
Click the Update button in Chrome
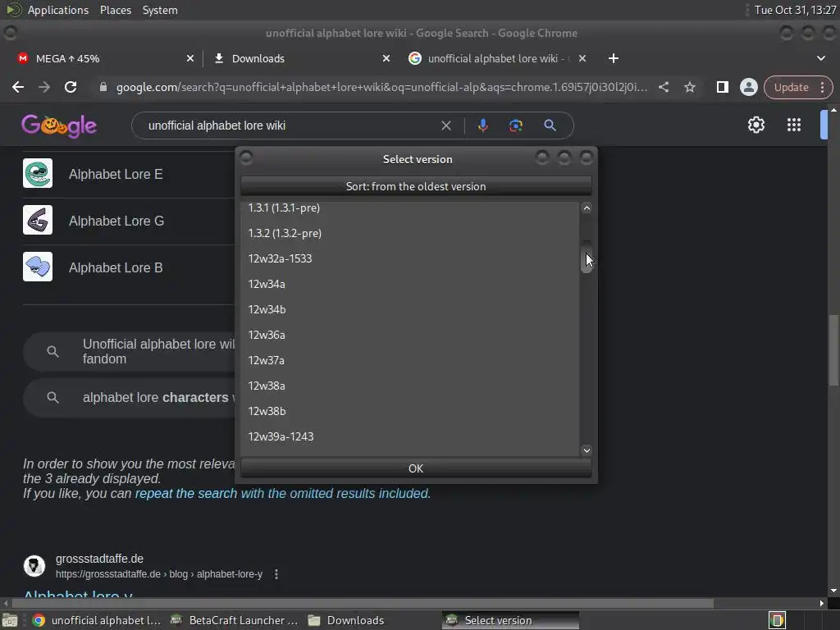(792, 87)
